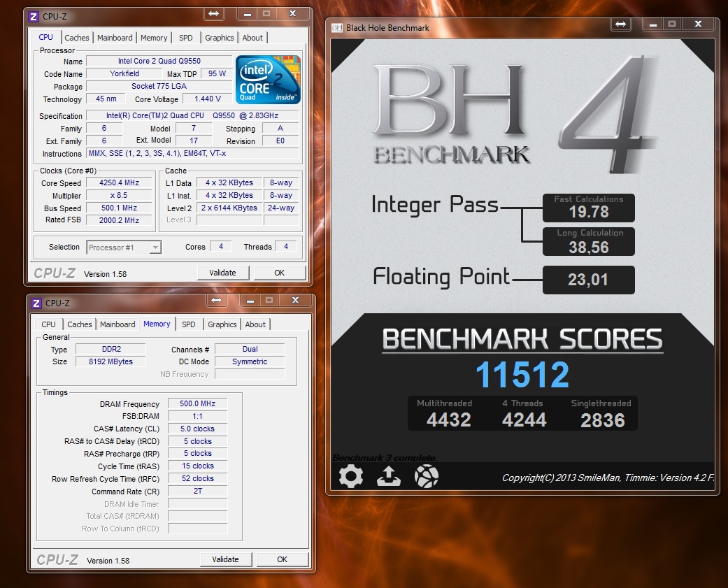Click Channels # value Dual

pyautogui.click(x=250, y=349)
